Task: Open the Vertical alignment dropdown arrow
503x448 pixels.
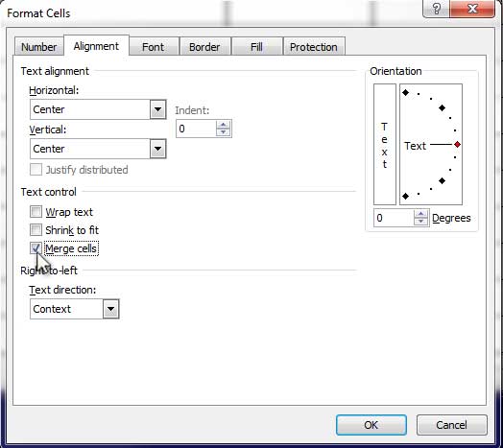Action: pyautogui.click(x=157, y=149)
